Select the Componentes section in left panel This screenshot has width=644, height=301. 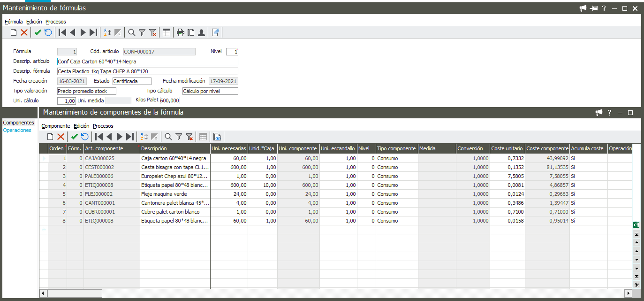pos(19,123)
